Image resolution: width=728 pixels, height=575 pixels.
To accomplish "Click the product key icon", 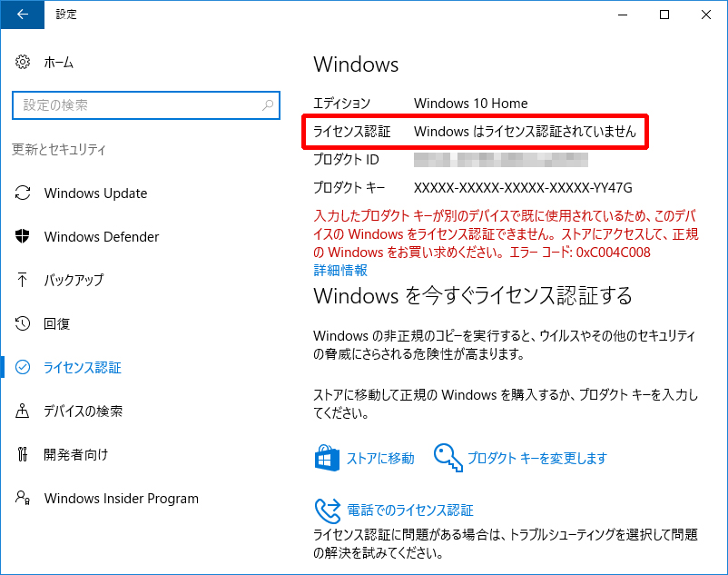I will point(448,458).
